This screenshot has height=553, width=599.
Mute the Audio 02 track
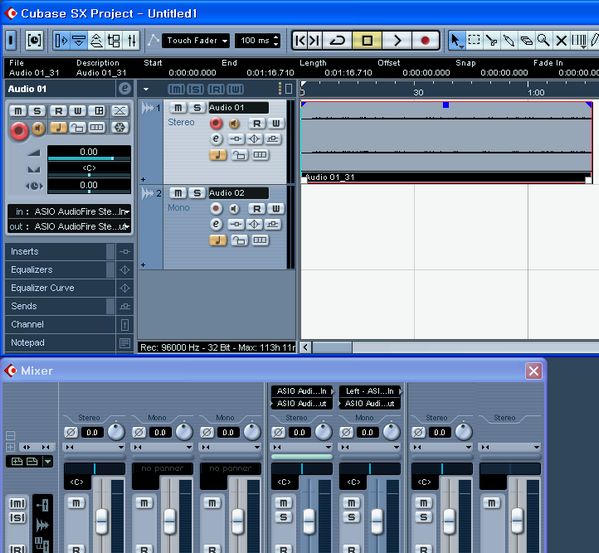tap(178, 193)
